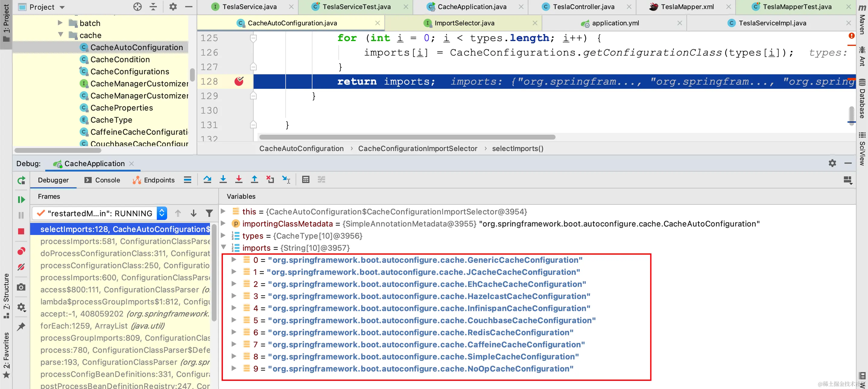Stop the debug session with red square

(x=21, y=231)
